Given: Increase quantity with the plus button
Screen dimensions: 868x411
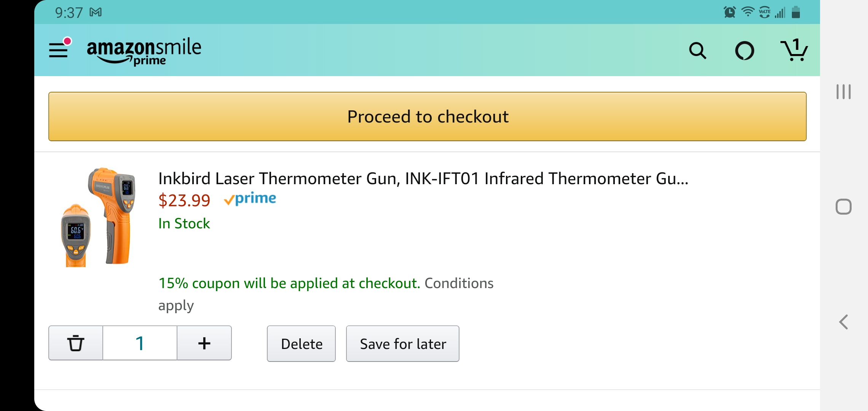Looking at the screenshot, I should coord(204,343).
